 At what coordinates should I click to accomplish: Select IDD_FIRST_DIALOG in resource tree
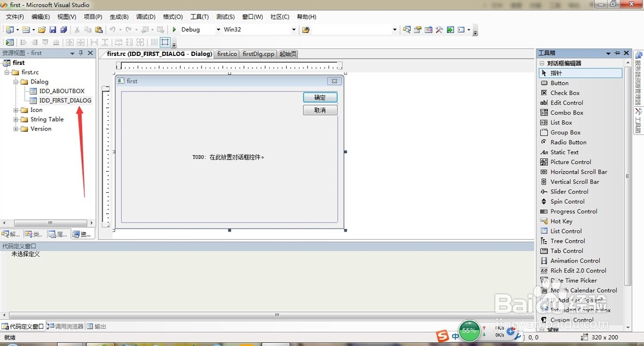[x=65, y=100]
